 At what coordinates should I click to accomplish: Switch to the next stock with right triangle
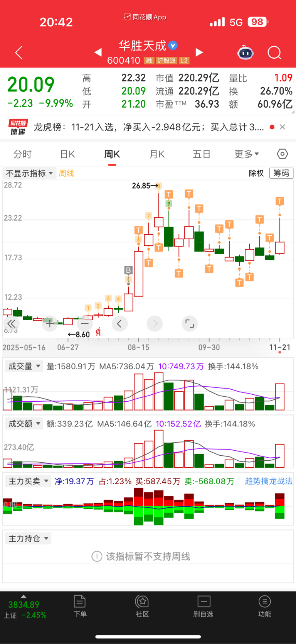coord(199,52)
